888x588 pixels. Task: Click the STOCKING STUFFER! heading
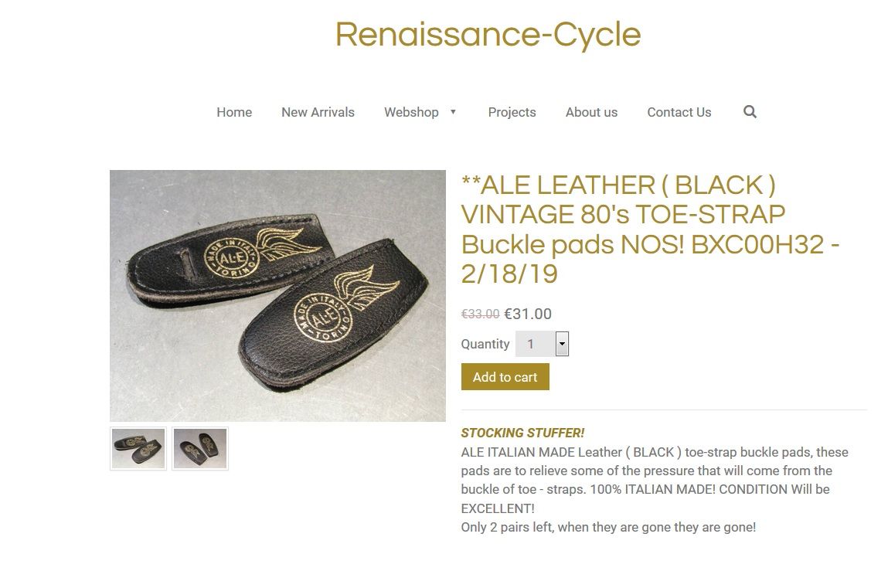coord(522,433)
